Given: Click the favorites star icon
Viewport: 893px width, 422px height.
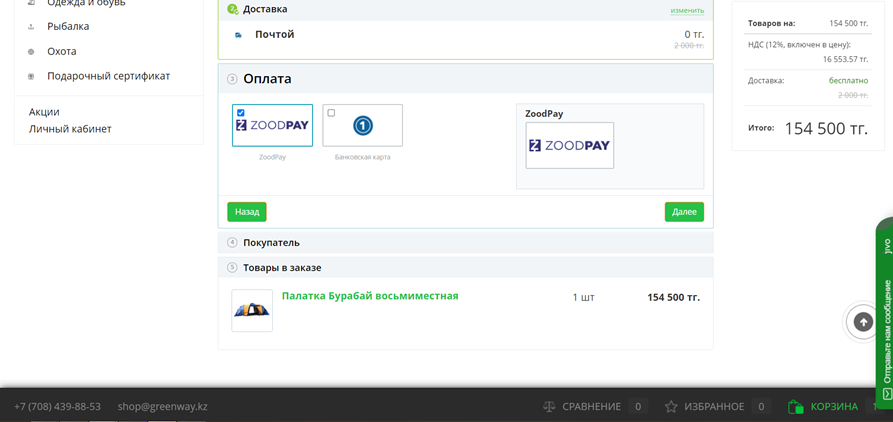Looking at the screenshot, I should pos(671,407).
